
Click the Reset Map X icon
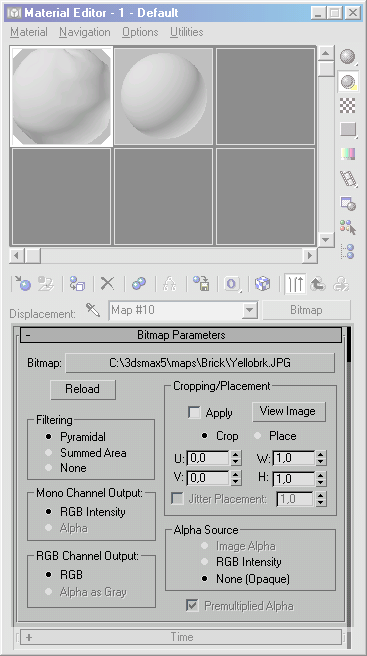107,284
